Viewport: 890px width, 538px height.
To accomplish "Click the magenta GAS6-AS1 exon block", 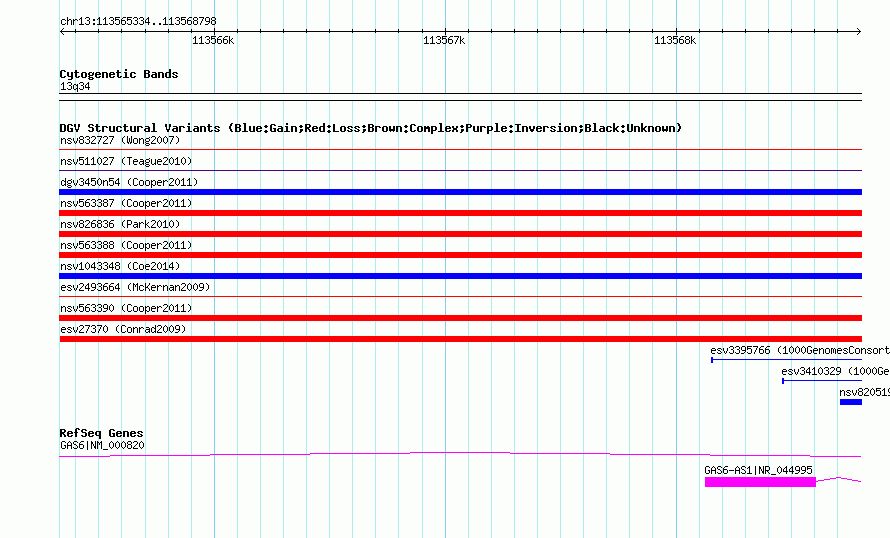I will pos(760,482).
